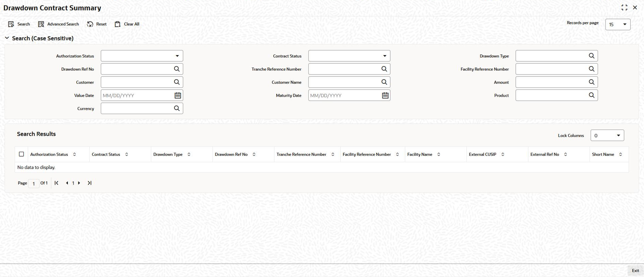The width and height of the screenshot is (644, 277).
Task: Open lookup icon for Facility Reference Number
Action: [591, 69]
